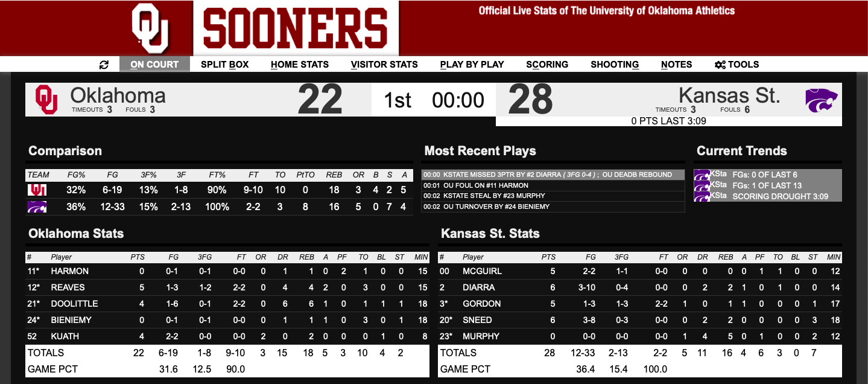Select the OU FOUL ON #11 HARMON play
The width and height of the screenshot is (868, 384).
coord(553,185)
